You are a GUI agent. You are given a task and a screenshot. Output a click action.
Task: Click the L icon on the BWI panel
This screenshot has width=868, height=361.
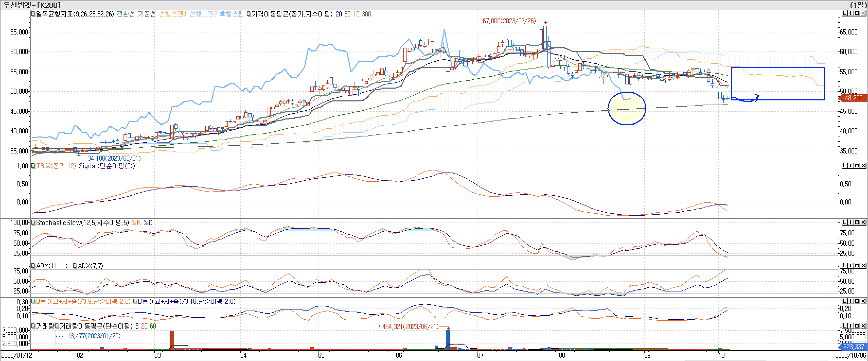[x=845, y=301]
